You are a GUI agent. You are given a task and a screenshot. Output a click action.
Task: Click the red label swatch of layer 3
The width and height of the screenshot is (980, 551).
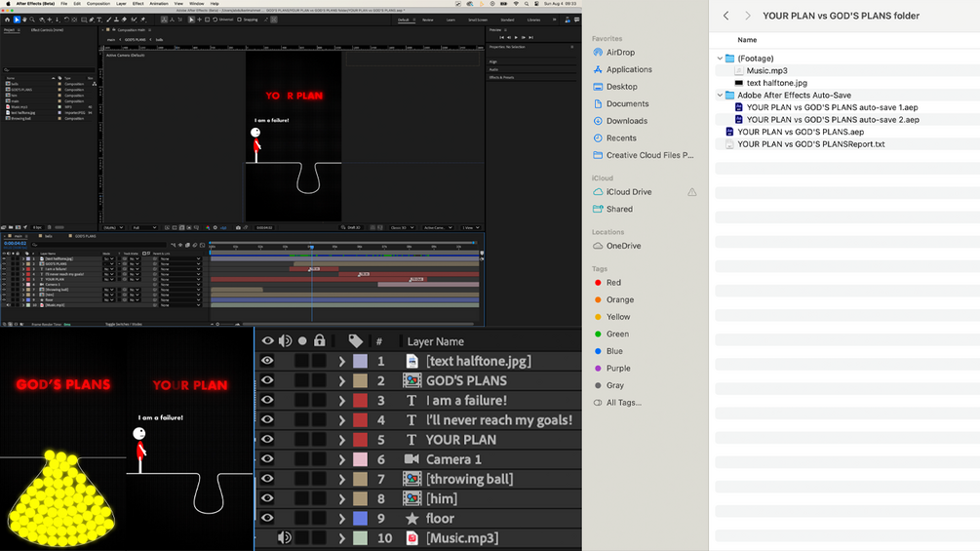[x=360, y=401]
